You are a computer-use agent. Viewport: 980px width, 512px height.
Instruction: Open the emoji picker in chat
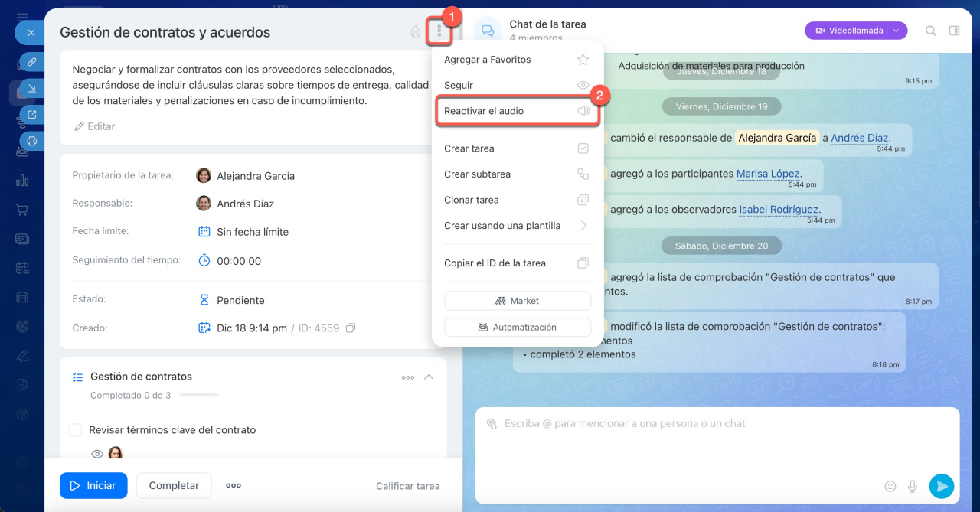pos(890,486)
